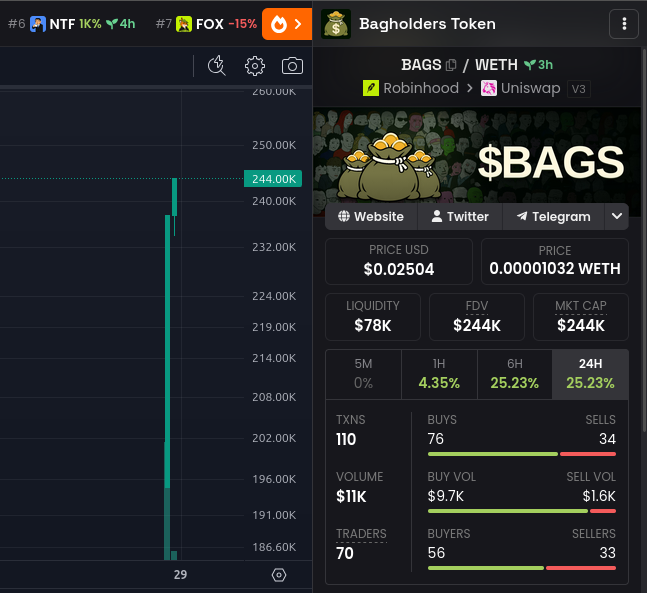The image size is (647, 593).
Task: Click the LIQUIDITY $78K box
Action: coord(373,317)
